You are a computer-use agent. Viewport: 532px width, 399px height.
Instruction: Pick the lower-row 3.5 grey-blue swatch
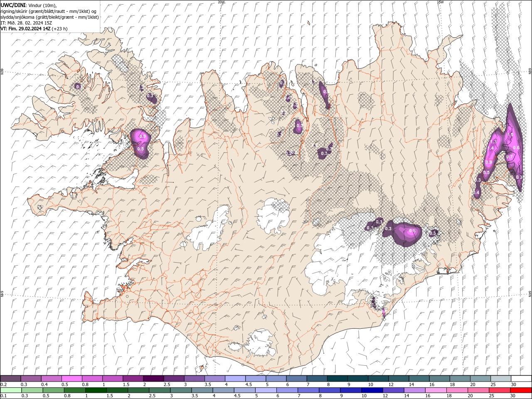(x=202, y=390)
